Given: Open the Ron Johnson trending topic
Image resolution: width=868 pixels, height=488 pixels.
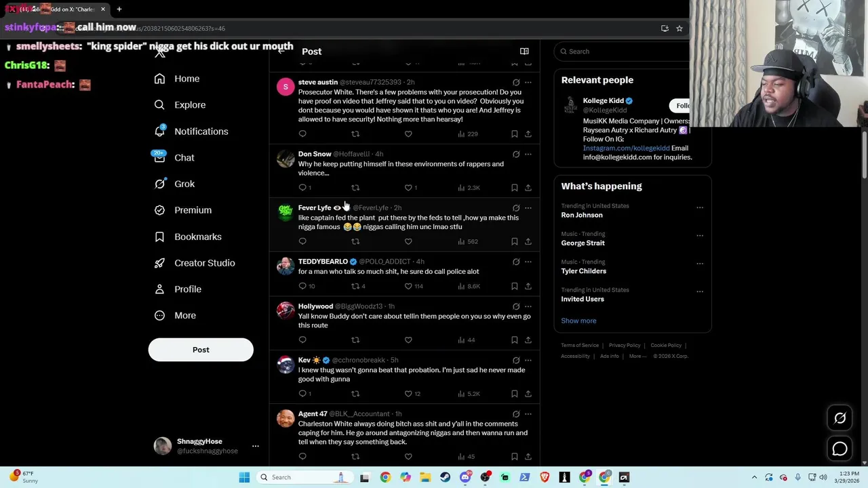Looking at the screenshot, I should (582, 215).
